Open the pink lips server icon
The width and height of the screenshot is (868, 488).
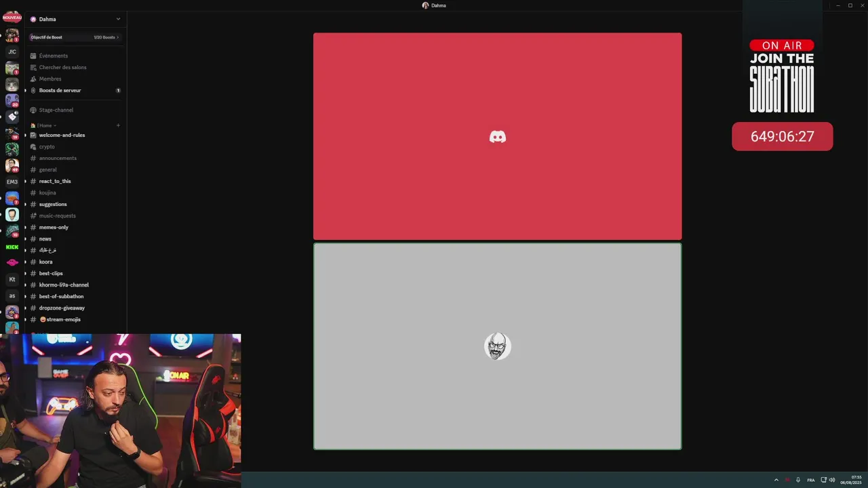tap(12, 263)
